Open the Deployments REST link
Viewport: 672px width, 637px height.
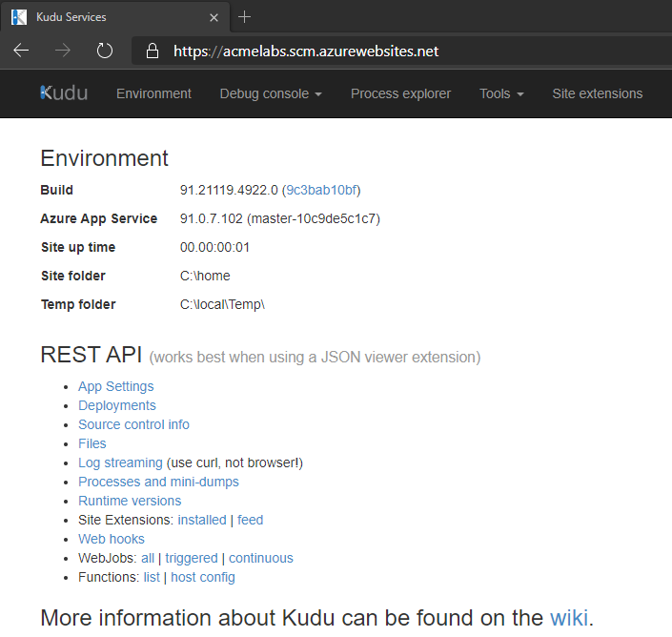pyautogui.click(x=116, y=405)
